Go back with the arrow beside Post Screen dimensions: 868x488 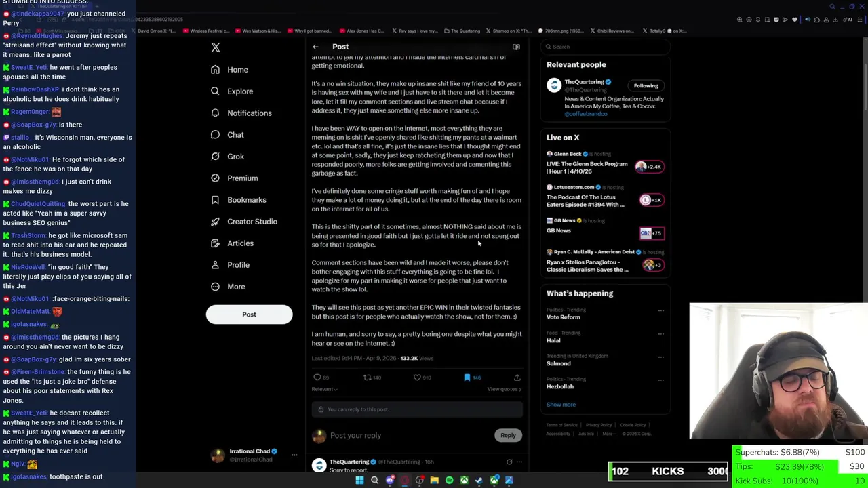point(315,47)
